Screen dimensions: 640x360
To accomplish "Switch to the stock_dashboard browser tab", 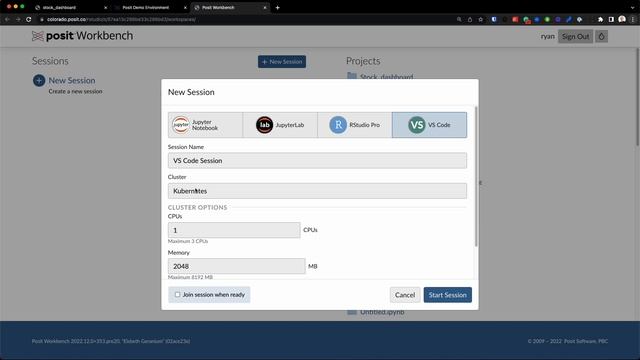I will coord(71,7).
